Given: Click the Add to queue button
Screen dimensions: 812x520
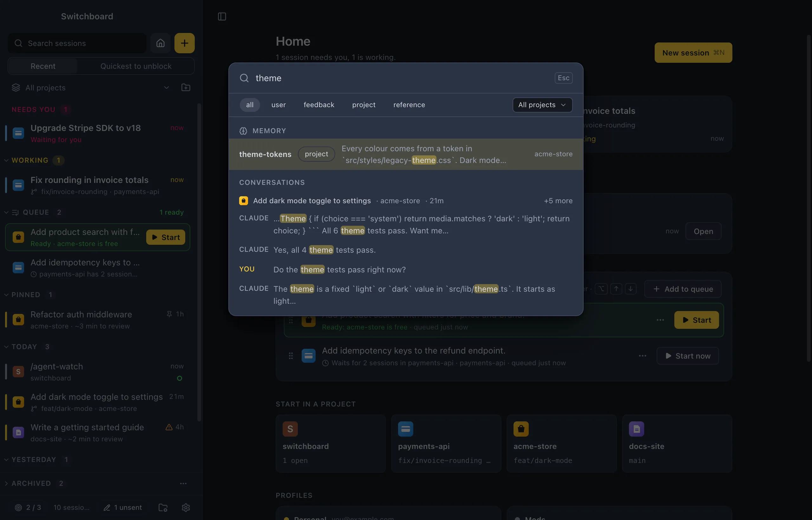Looking at the screenshot, I should (x=683, y=289).
